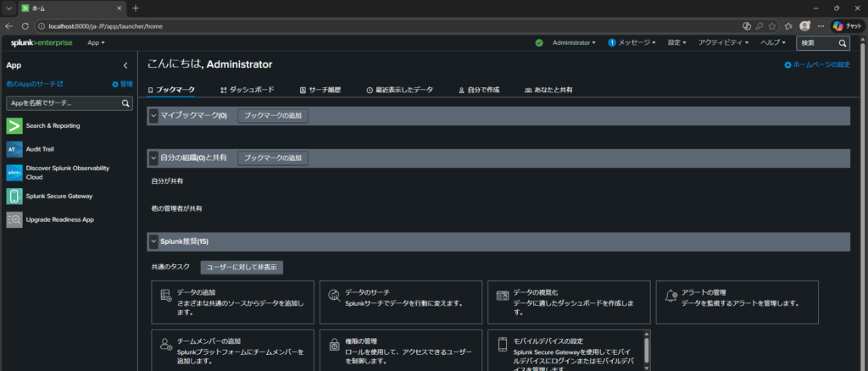Open the Administrator dropdown menu

pyautogui.click(x=573, y=42)
